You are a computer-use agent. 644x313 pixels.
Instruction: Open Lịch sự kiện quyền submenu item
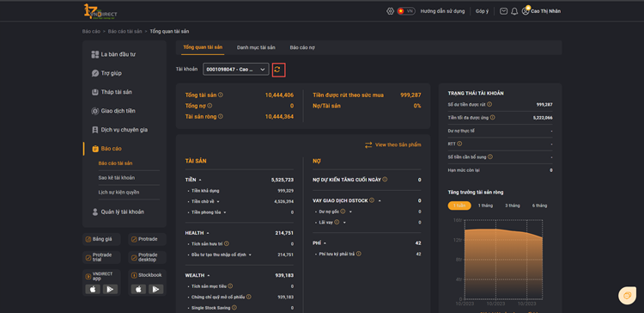[x=118, y=192]
